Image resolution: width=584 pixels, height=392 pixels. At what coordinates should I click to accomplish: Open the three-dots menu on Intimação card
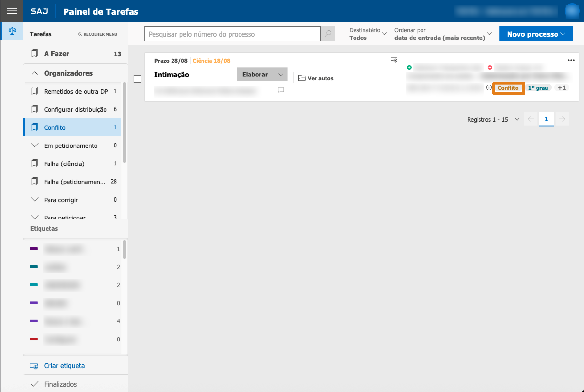click(571, 60)
